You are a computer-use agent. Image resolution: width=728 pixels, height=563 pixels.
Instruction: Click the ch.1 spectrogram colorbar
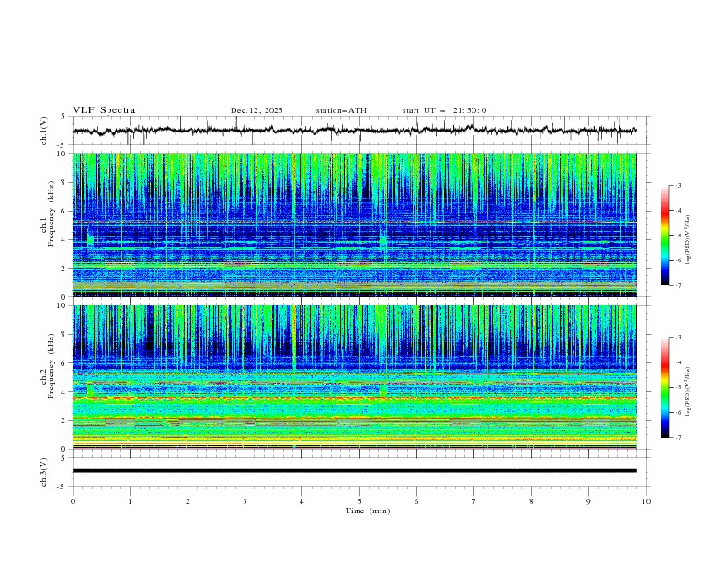[665, 236]
